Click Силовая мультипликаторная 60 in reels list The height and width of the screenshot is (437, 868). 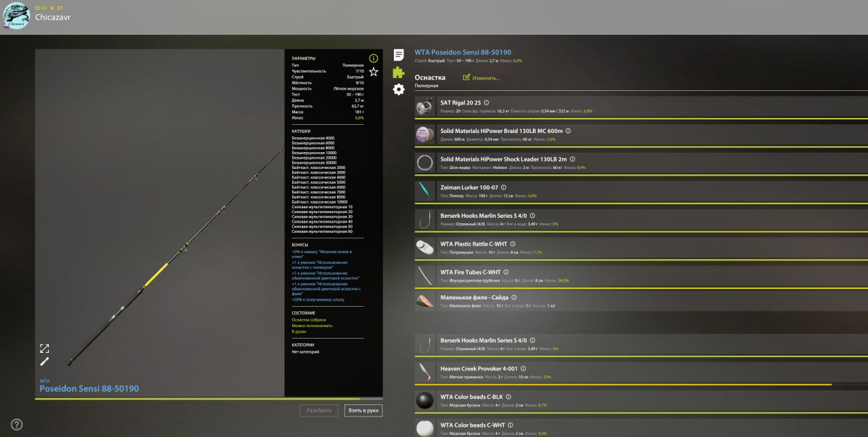point(322,231)
